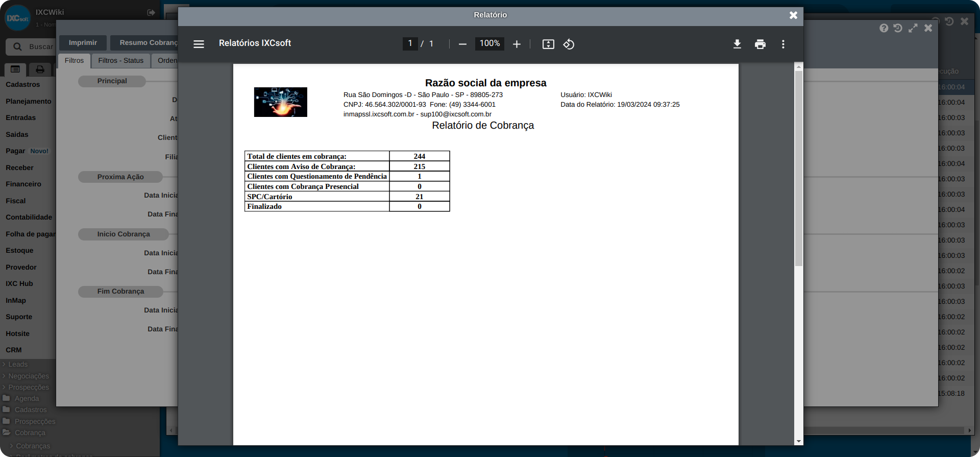This screenshot has width=980, height=457.
Task: Click the horizontal scrollbar left arrow
Action: coord(171,430)
